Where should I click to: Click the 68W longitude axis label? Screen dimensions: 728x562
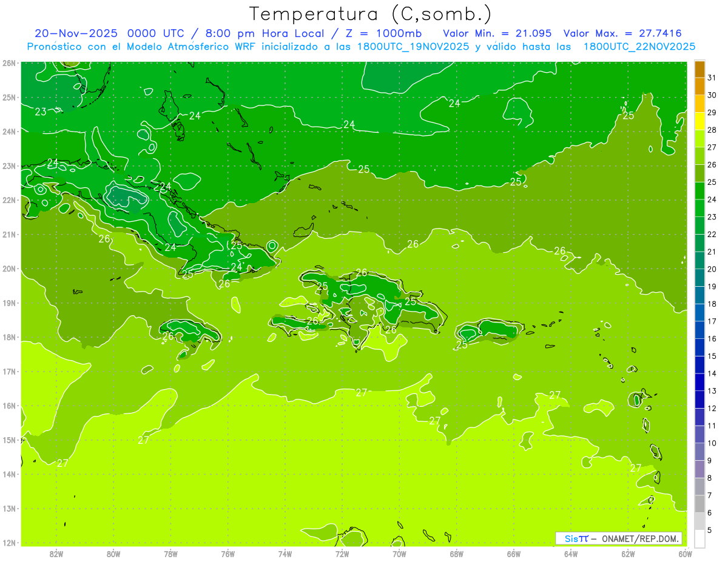pyautogui.click(x=457, y=553)
